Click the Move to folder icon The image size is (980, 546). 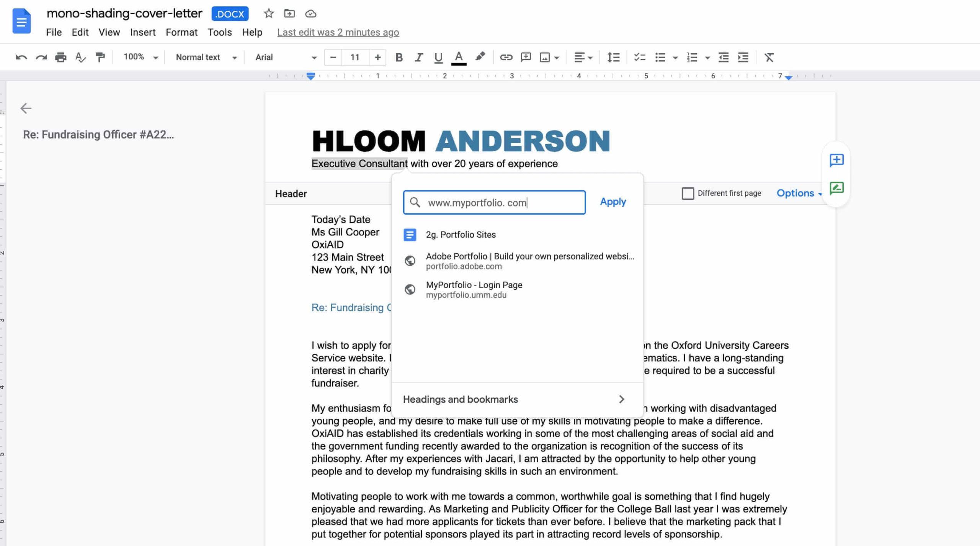pyautogui.click(x=289, y=14)
